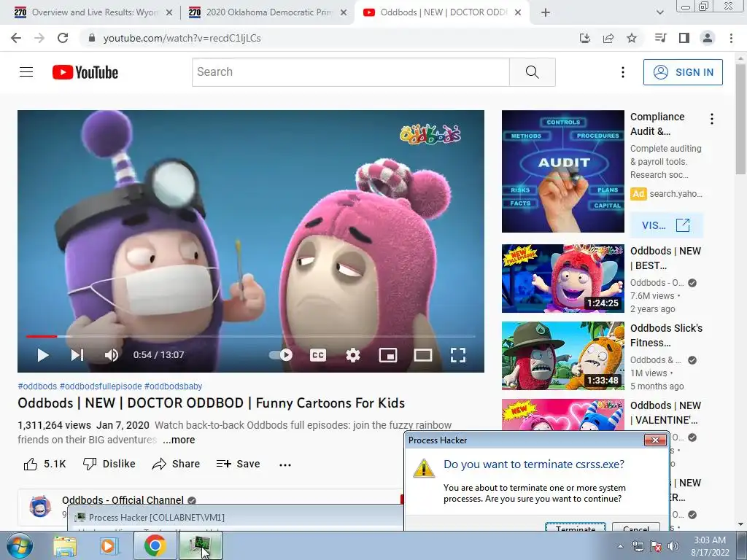Viewport: 747px width, 560px height.
Task: Toggle the autoplay switch
Action: (x=281, y=355)
